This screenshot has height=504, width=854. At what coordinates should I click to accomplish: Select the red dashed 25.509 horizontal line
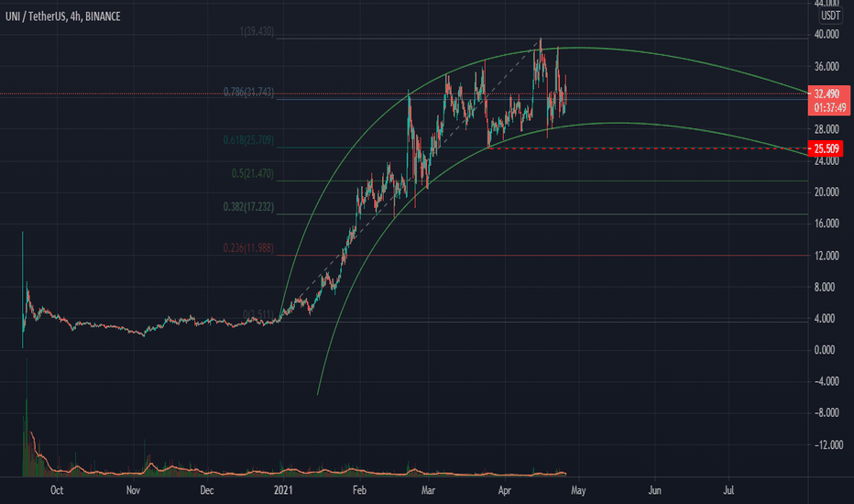(648, 148)
